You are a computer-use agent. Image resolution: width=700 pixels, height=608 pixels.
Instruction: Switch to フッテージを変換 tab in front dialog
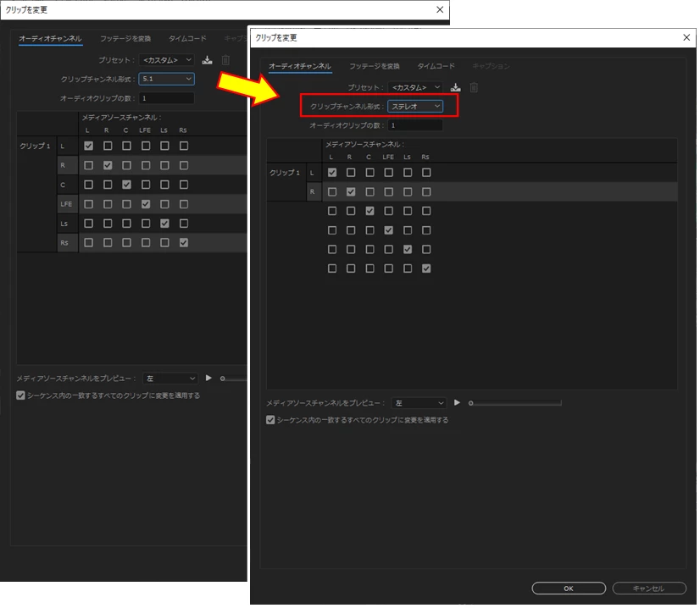coord(374,66)
